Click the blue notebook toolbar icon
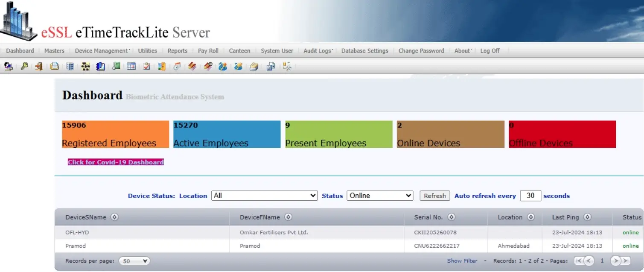The image size is (644, 272). 100,66
